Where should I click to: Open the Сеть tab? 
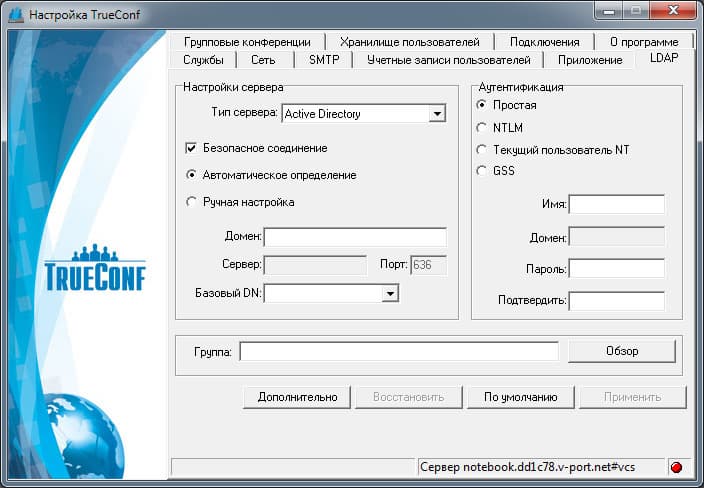[x=263, y=60]
